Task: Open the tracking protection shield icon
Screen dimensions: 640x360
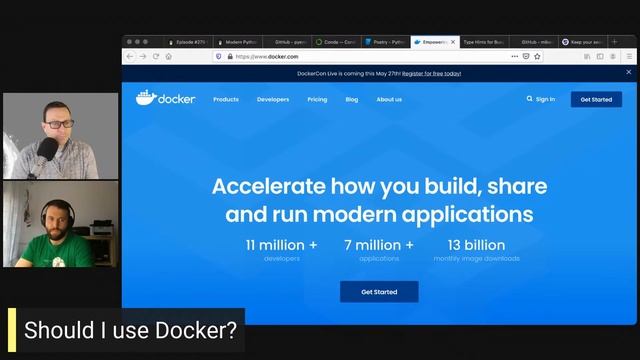Action: [x=219, y=56]
